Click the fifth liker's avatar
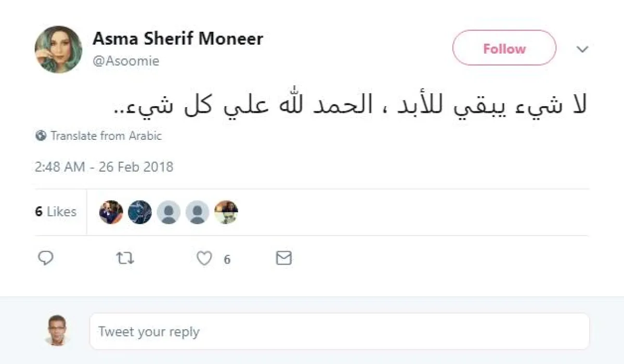Viewport: 624px width, 364px height. [x=226, y=212]
